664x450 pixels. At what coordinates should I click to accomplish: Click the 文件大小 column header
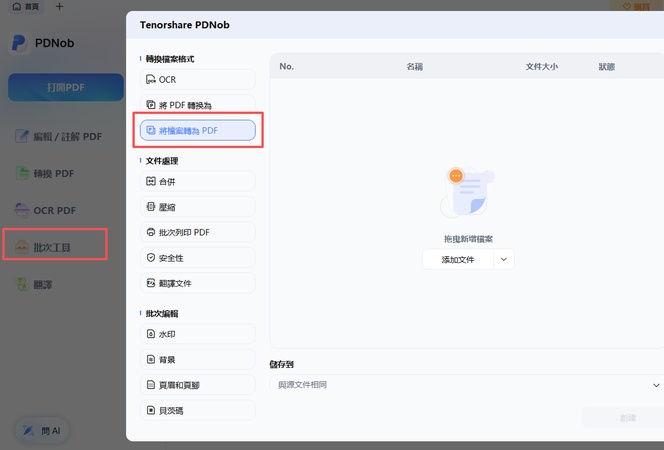pos(542,66)
